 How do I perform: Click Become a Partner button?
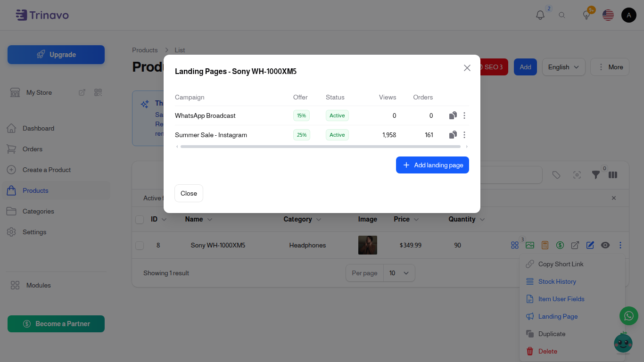[56, 324]
